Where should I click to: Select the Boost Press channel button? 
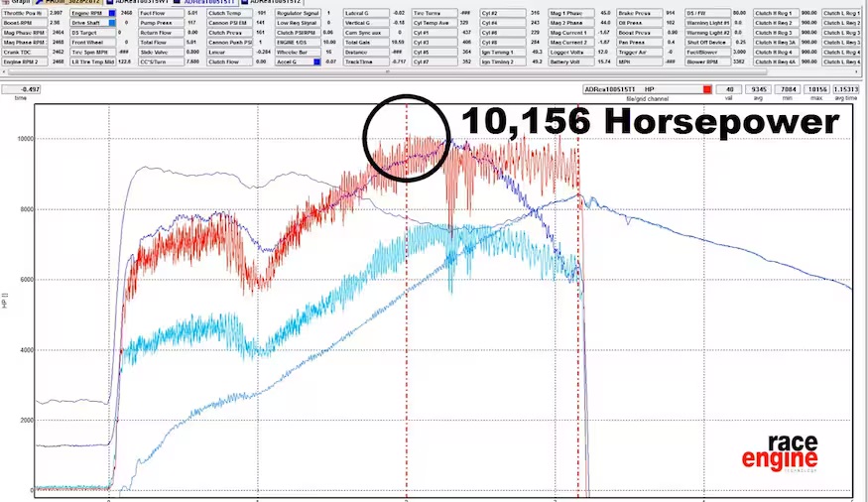[x=640, y=33]
